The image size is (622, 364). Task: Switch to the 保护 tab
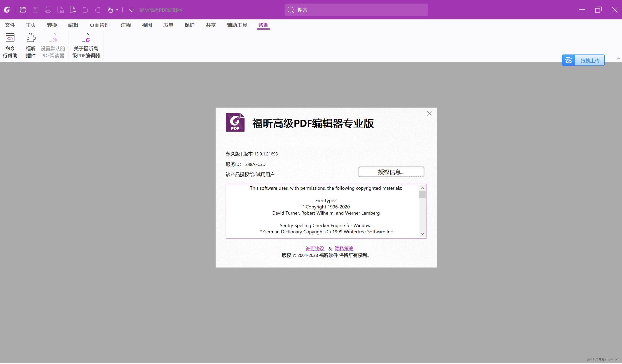pyautogui.click(x=189, y=25)
